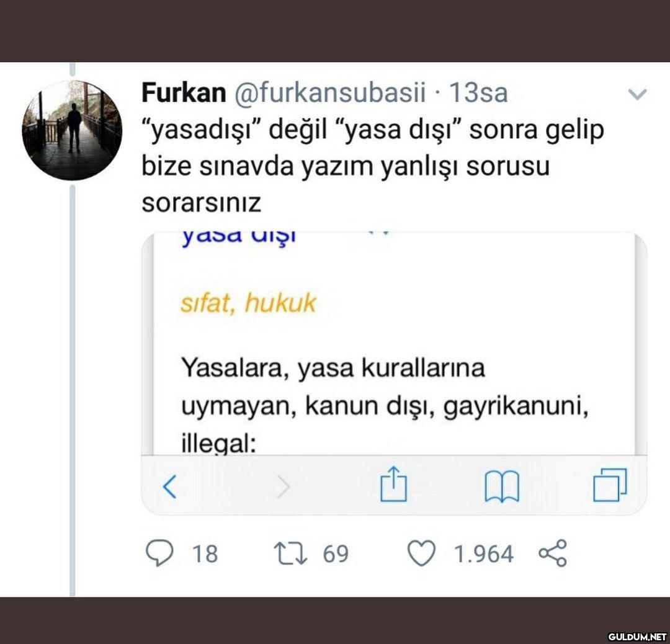This screenshot has width=670, height=644.
Task: Open the Safari bookmarks book icon
Action: [502, 487]
